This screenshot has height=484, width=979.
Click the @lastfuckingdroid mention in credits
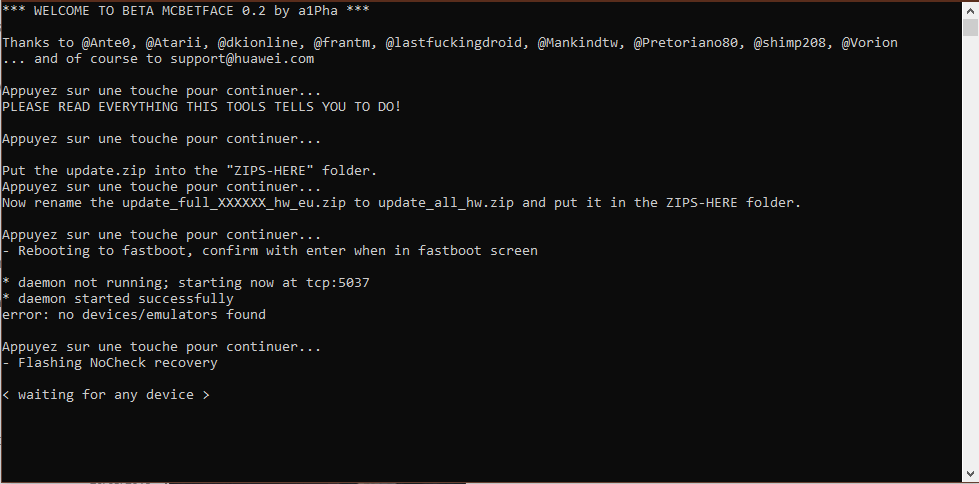(456, 43)
